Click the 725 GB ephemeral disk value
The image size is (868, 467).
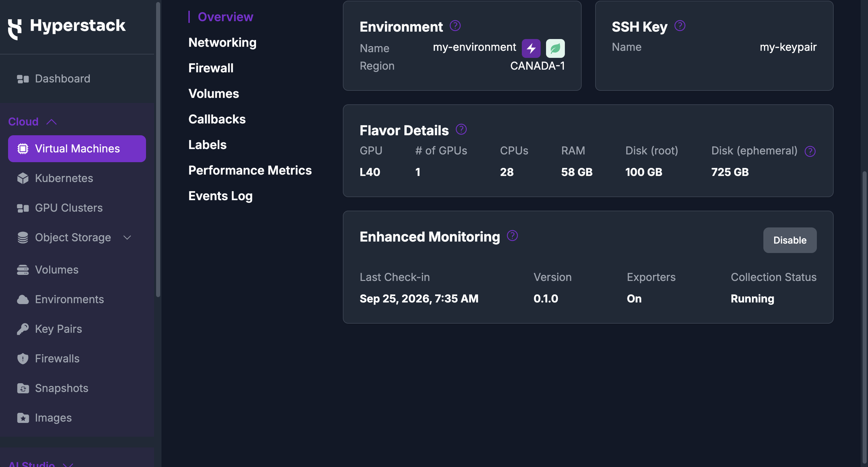pyautogui.click(x=730, y=172)
